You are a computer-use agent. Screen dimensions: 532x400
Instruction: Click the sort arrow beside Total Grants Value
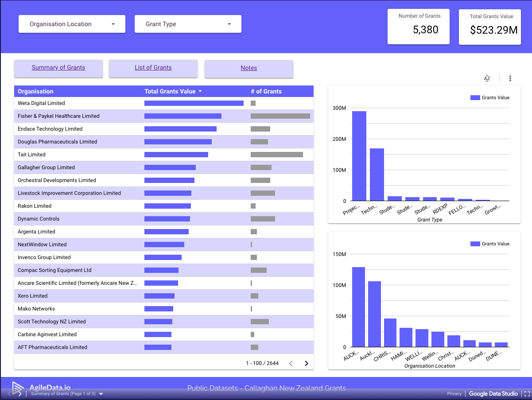click(x=200, y=91)
